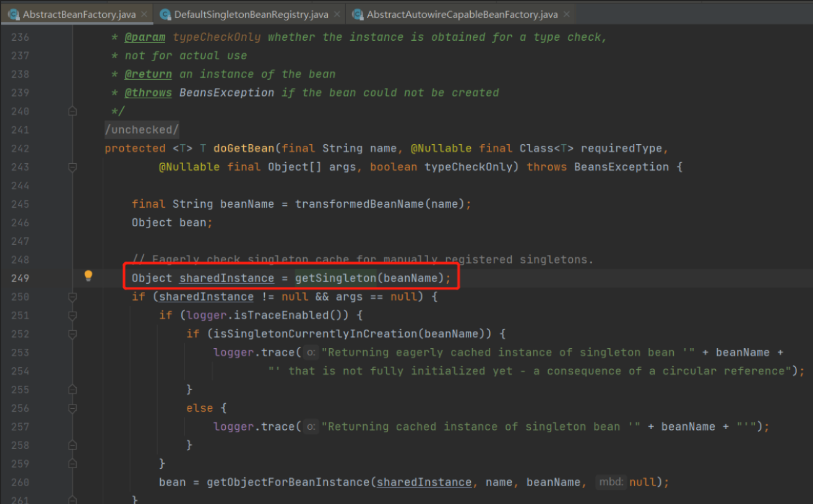Click the 'mbd:' parameter hint on line 260
The width and height of the screenshot is (813, 504).
(611, 482)
